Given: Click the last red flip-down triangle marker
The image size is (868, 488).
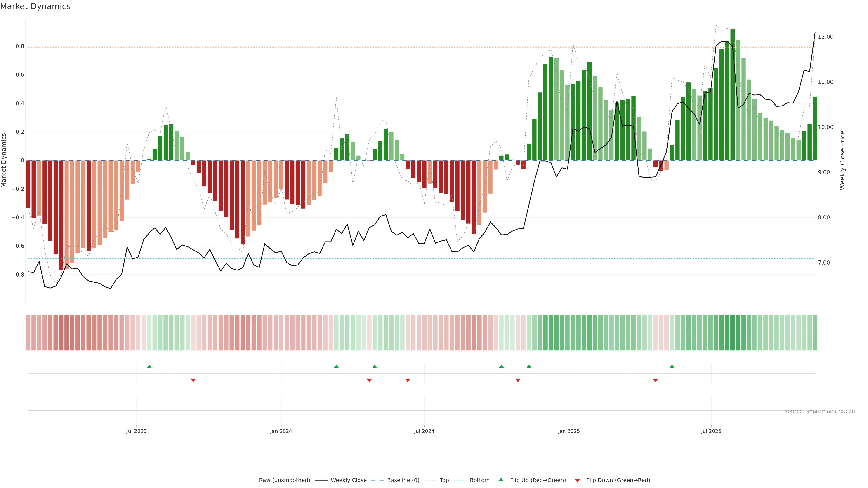Looking at the screenshot, I should coord(655,380).
